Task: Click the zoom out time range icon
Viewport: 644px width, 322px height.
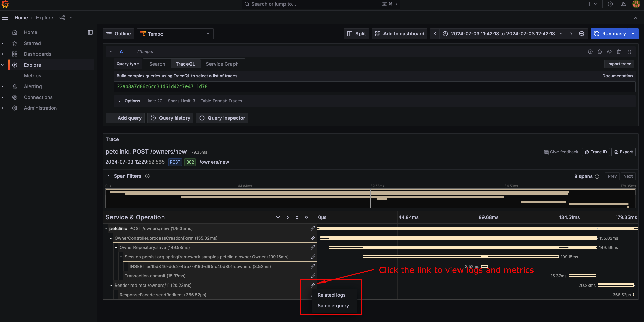Action: (581, 34)
